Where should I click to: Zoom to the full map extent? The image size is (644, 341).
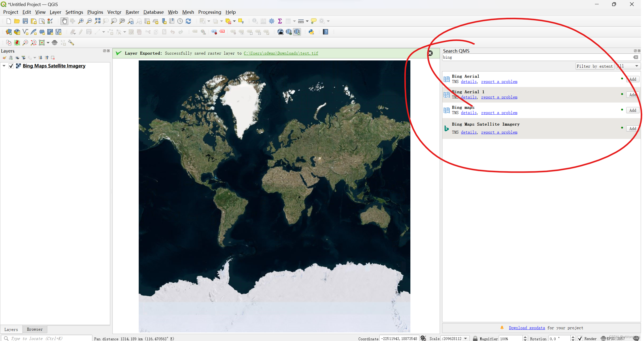pos(98,21)
